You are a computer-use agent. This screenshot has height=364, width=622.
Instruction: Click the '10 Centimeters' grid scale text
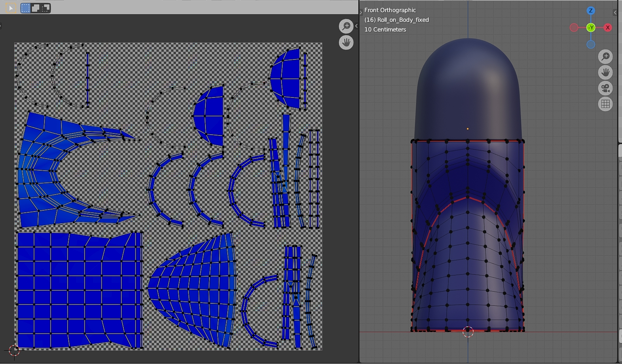[385, 30]
